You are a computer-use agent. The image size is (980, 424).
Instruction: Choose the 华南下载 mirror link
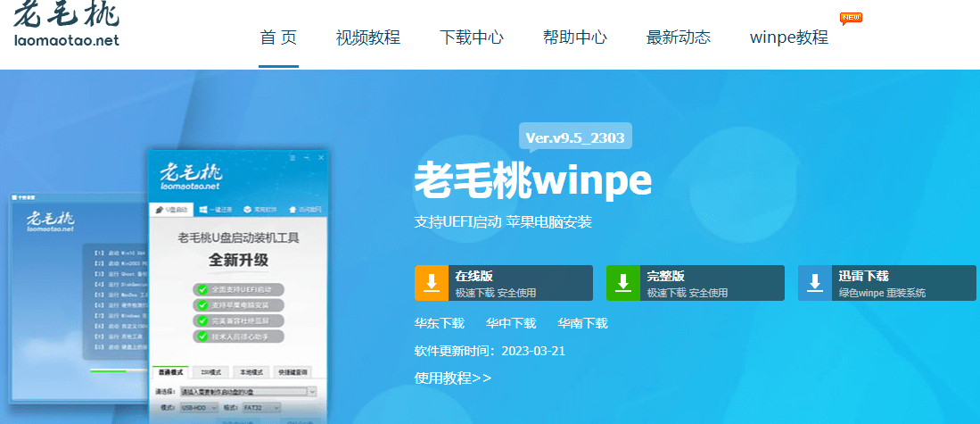pos(582,323)
